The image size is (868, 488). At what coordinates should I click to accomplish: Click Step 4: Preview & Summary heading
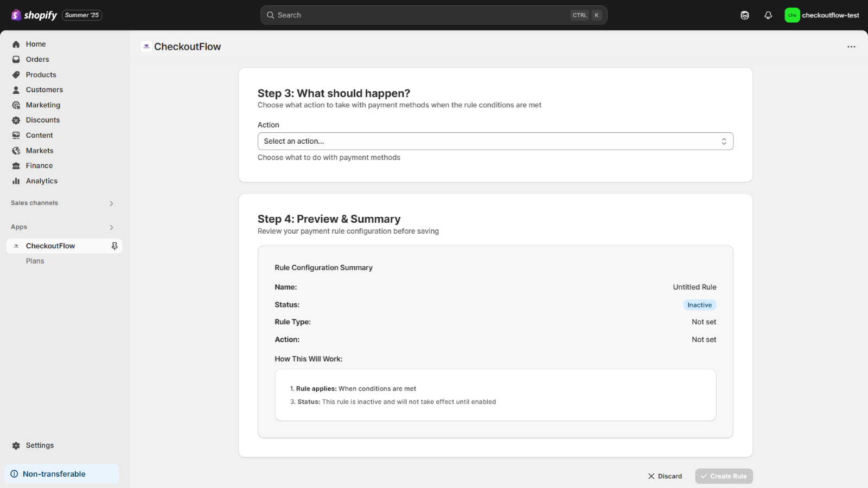tap(329, 219)
